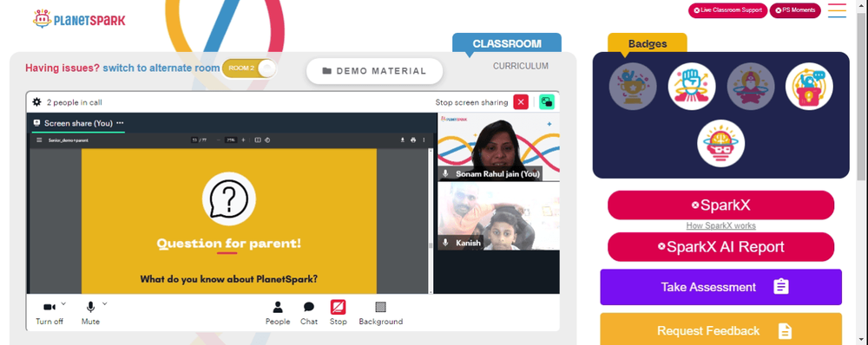Click the PDF page number field
The image size is (868, 345).
coord(194,140)
